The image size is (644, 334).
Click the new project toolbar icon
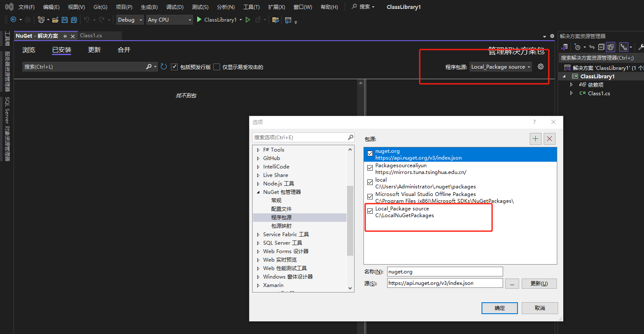[x=41, y=19]
